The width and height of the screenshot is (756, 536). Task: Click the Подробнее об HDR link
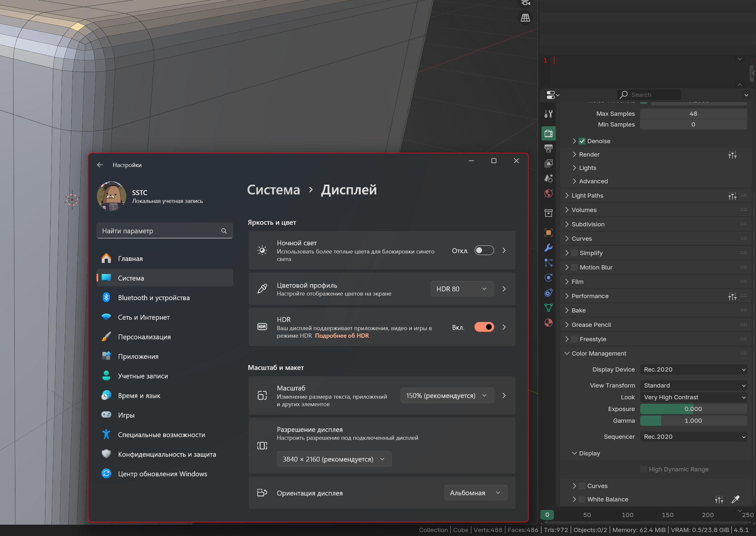341,336
